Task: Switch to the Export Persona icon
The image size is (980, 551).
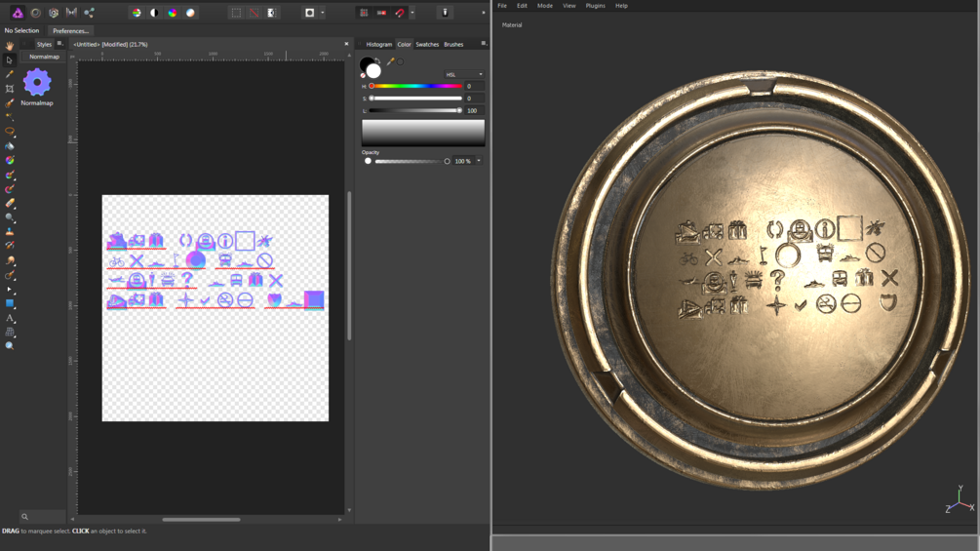Action: (90, 13)
